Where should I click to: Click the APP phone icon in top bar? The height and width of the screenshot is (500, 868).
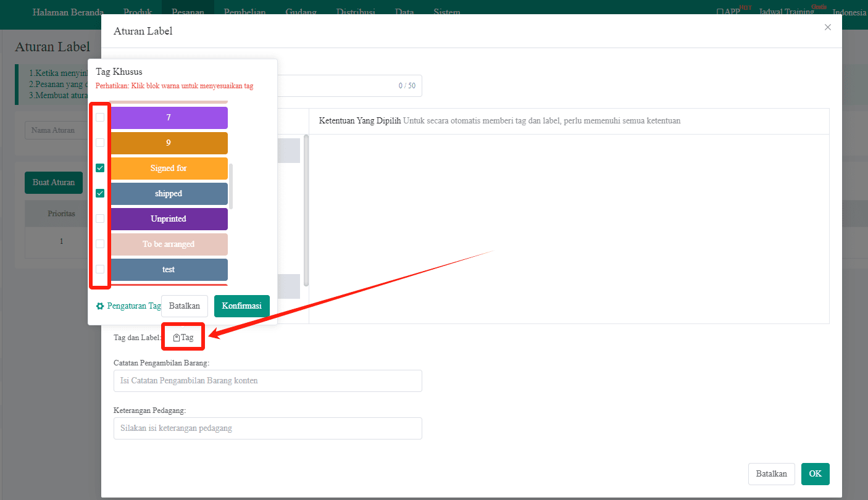click(x=720, y=12)
